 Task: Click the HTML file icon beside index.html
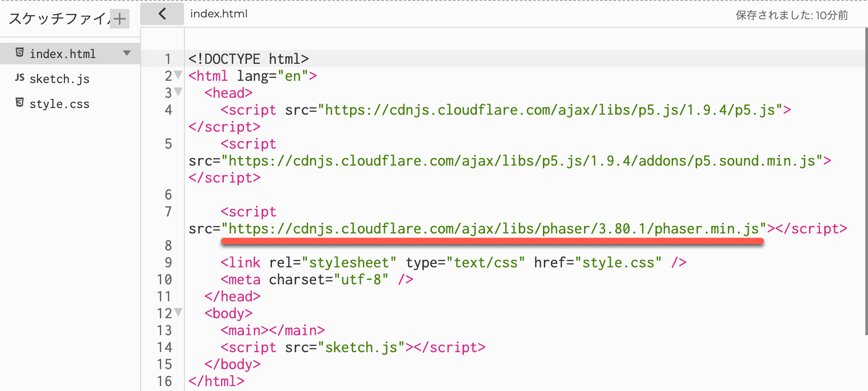(20, 53)
